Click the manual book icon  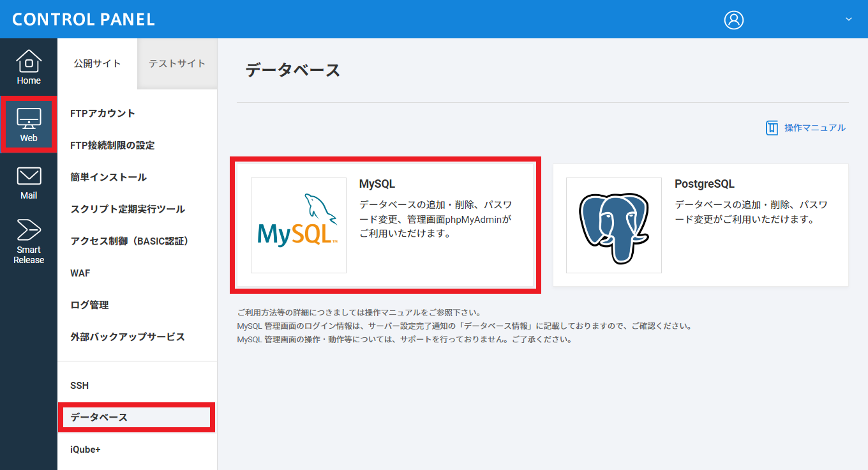point(772,128)
